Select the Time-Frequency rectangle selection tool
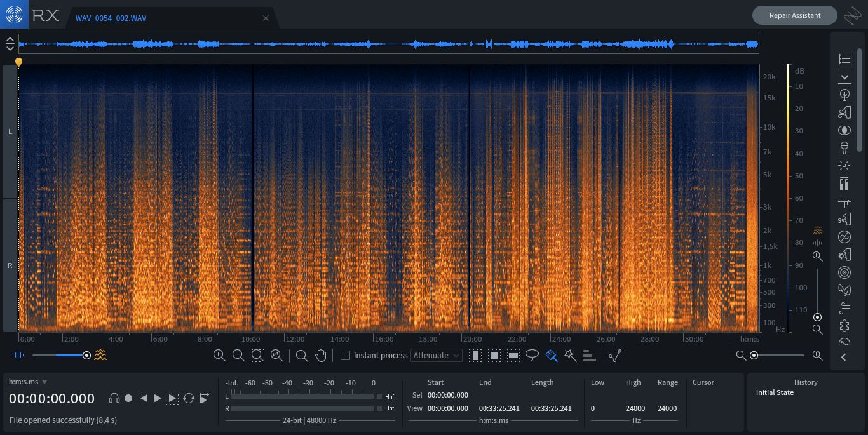Viewport: 868px width, 435px height. (x=494, y=356)
